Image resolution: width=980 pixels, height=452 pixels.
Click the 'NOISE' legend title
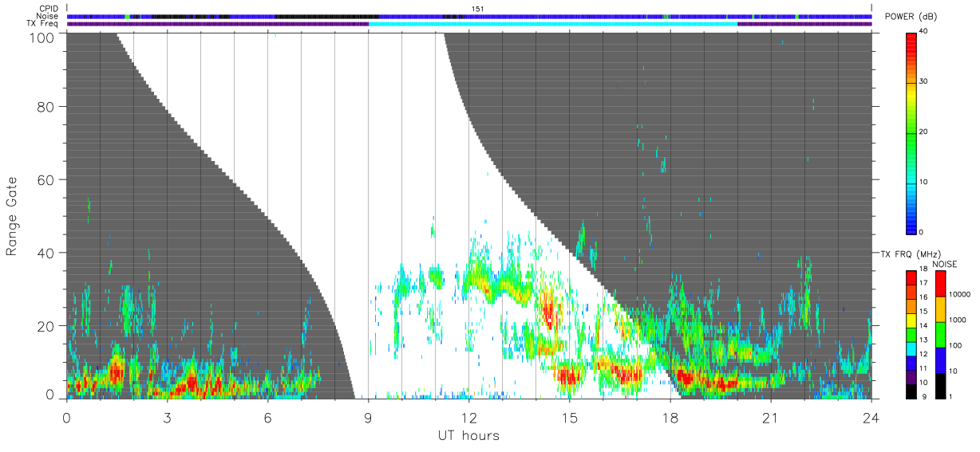click(x=946, y=264)
